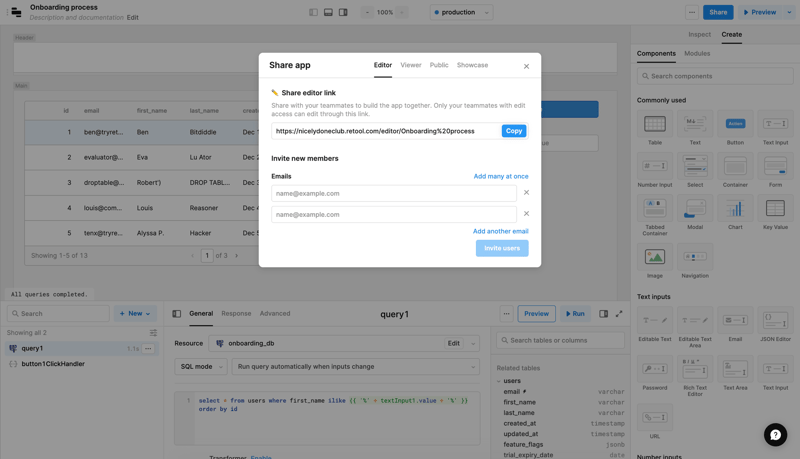Switch to the Modules tab
The image size is (800, 459).
(x=697, y=54)
